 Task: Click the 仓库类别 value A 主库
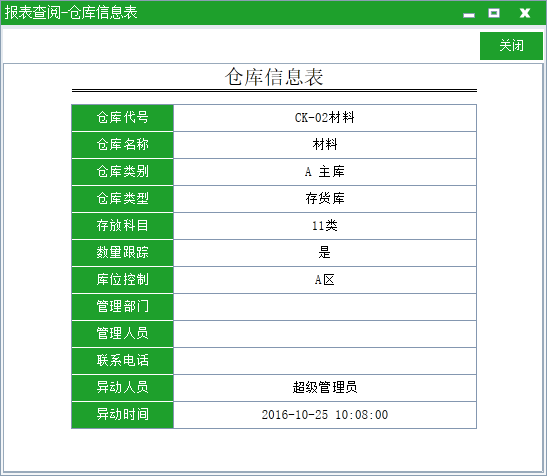[325, 172]
